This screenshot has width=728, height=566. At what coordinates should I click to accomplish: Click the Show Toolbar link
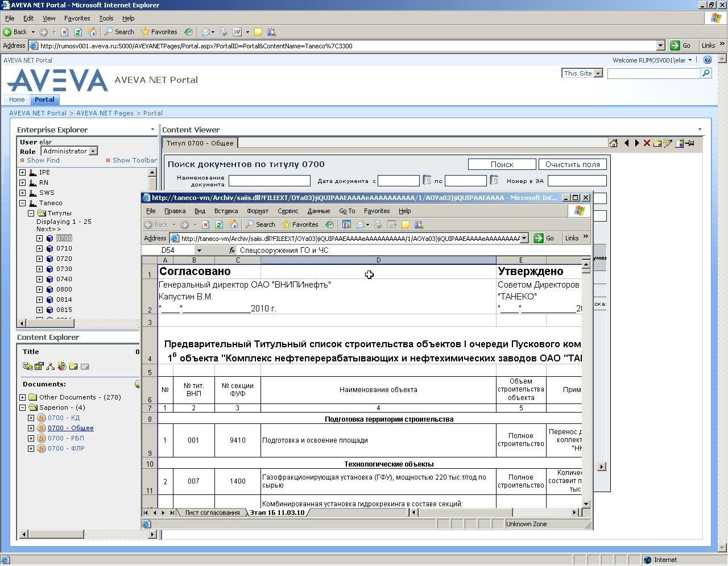click(x=134, y=160)
